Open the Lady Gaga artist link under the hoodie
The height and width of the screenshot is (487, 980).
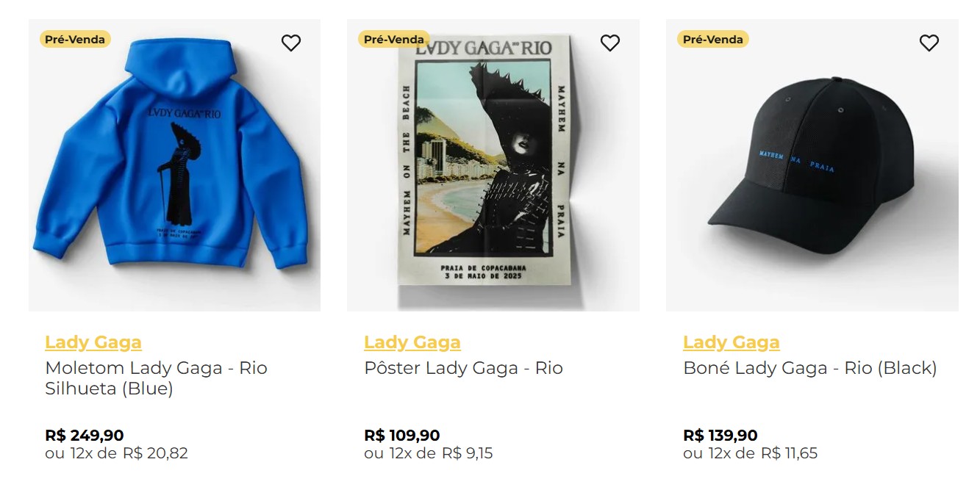93,342
